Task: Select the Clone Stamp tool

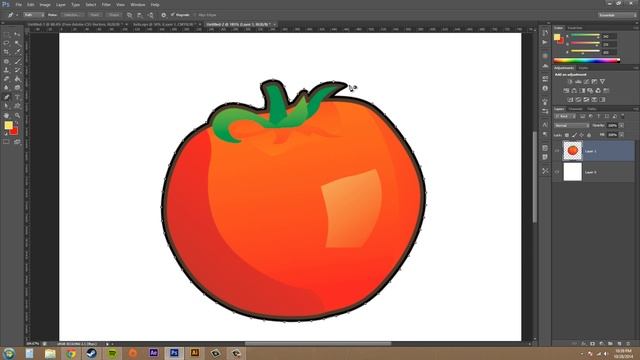Action: click(6, 70)
